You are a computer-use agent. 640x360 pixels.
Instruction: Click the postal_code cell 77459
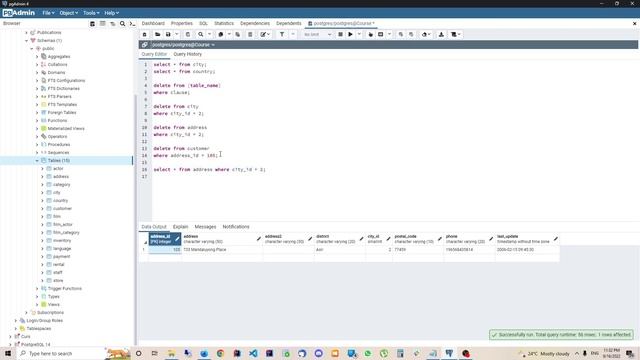(x=418, y=249)
